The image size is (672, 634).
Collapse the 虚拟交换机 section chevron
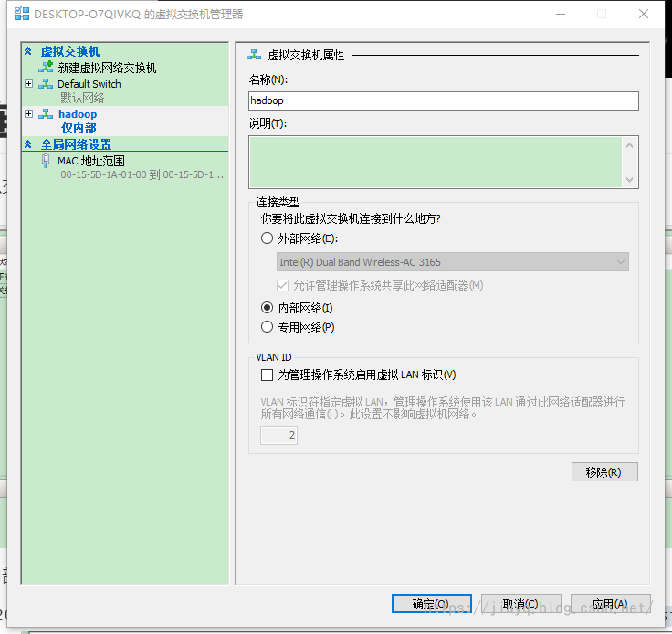(x=28, y=52)
